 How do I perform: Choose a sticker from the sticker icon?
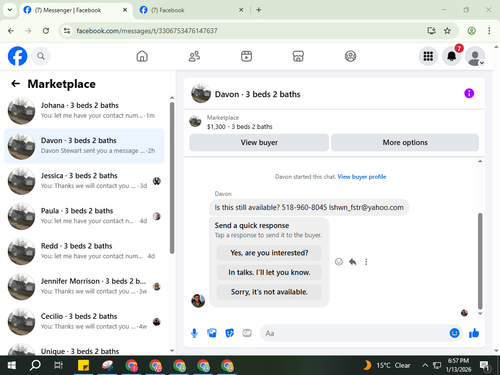[229, 333]
